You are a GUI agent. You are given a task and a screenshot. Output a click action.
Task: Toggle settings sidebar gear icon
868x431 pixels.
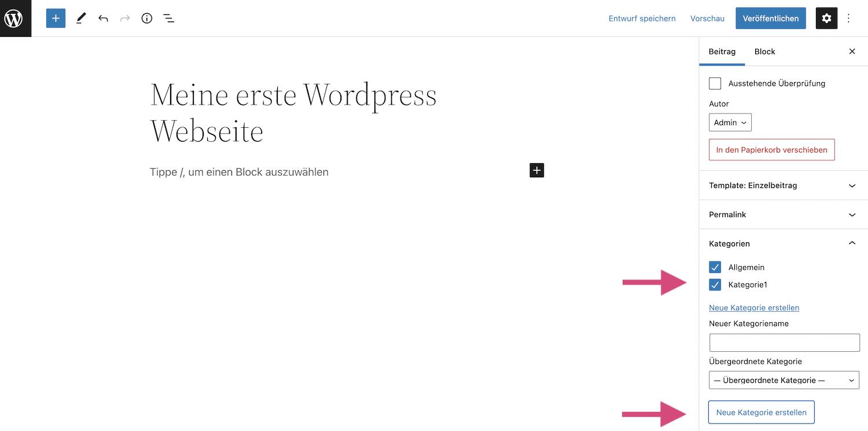(x=826, y=19)
